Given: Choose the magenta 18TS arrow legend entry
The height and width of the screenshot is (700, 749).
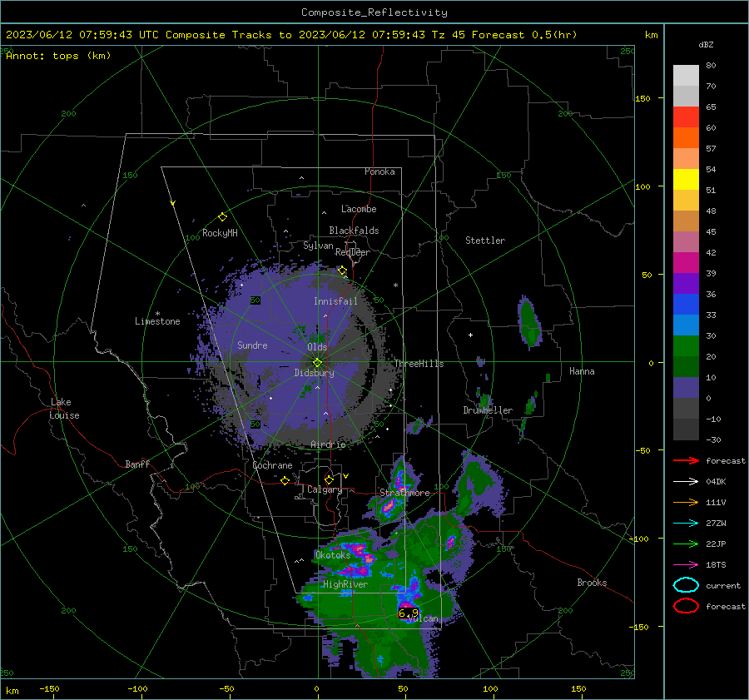Looking at the screenshot, I should (x=686, y=565).
